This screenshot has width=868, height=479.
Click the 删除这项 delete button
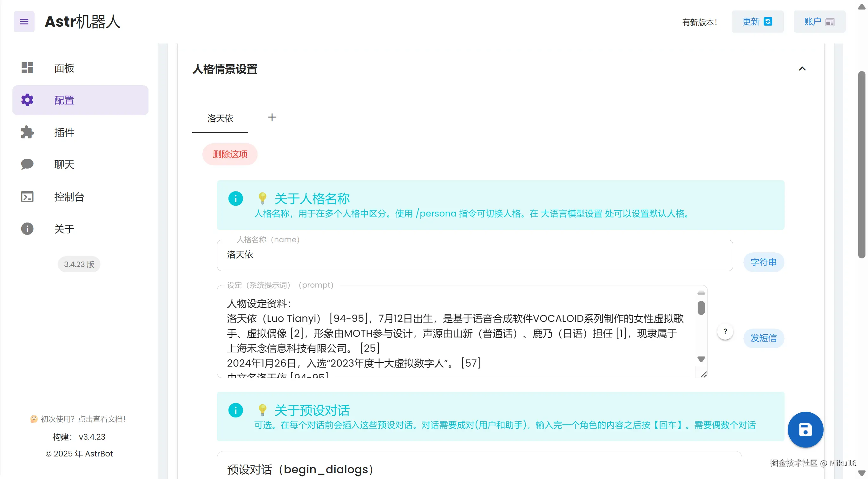pyautogui.click(x=230, y=154)
